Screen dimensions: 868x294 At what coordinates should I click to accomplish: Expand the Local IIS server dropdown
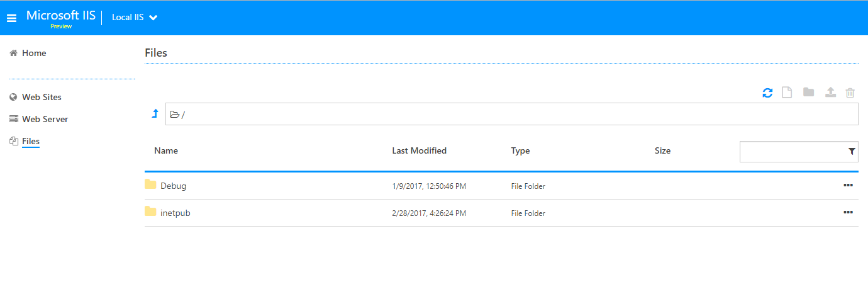pos(135,18)
